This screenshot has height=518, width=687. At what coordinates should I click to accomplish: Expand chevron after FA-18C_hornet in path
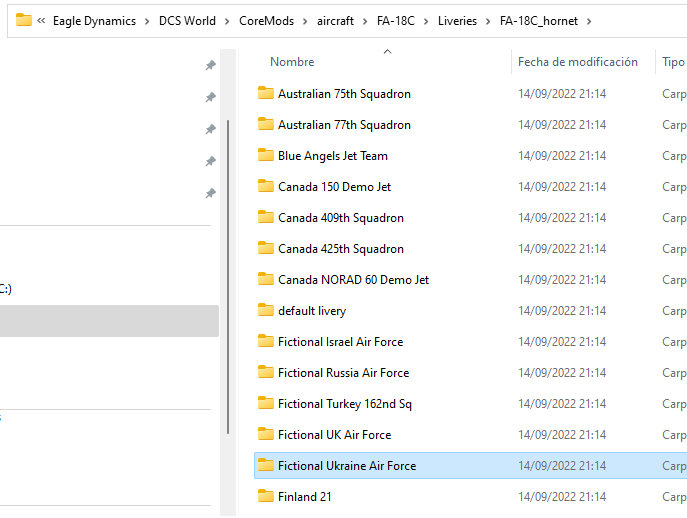(x=589, y=21)
